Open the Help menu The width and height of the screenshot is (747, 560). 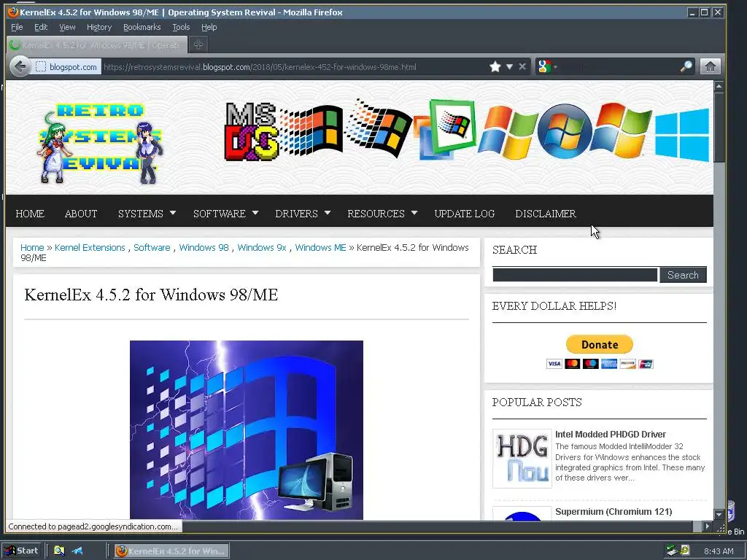pos(209,27)
